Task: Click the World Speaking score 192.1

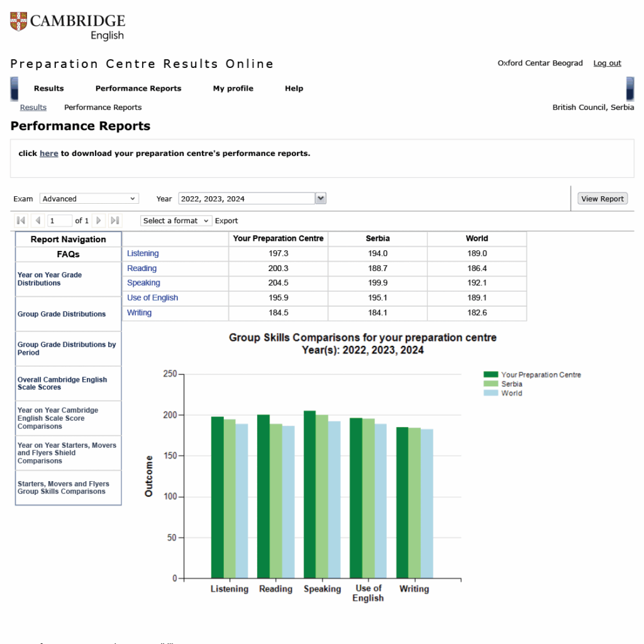Action: [x=477, y=282]
